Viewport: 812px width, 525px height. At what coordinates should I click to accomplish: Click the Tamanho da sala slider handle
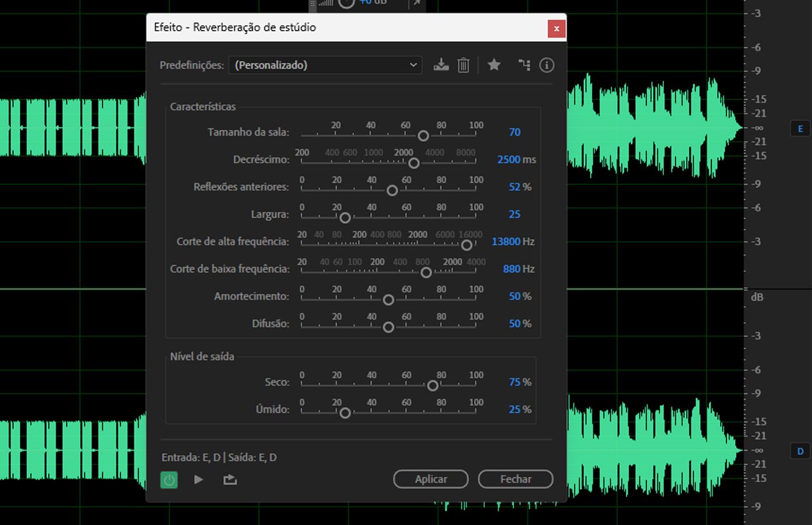(x=423, y=135)
